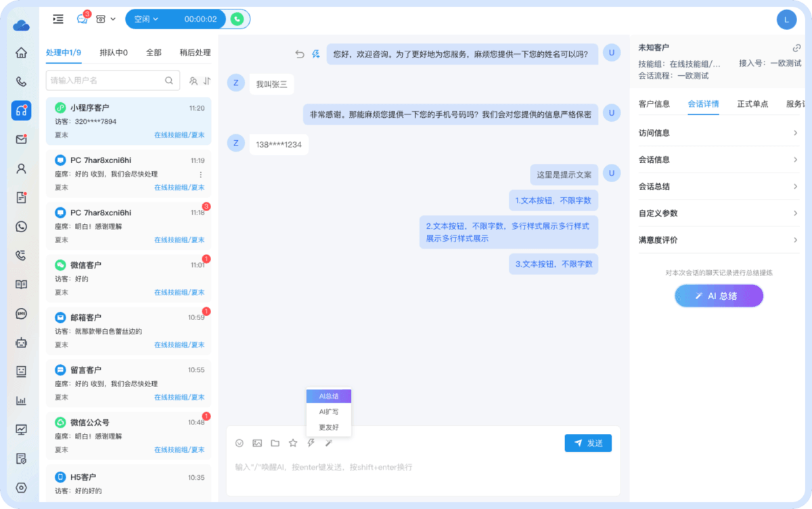Viewport: 812px width, 509px height.
Task: Open the 微信客户 conversation
Action: pyautogui.click(x=129, y=278)
